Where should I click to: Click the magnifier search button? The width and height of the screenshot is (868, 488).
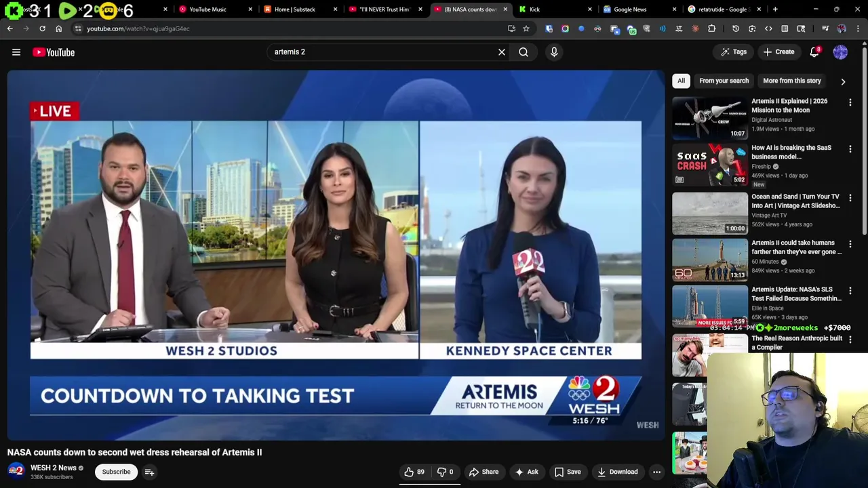pyautogui.click(x=524, y=52)
